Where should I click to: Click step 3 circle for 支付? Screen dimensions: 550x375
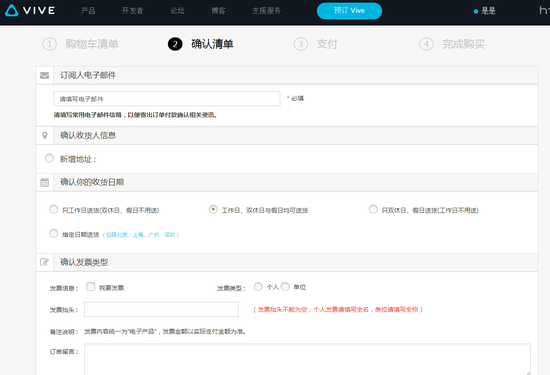point(301,44)
